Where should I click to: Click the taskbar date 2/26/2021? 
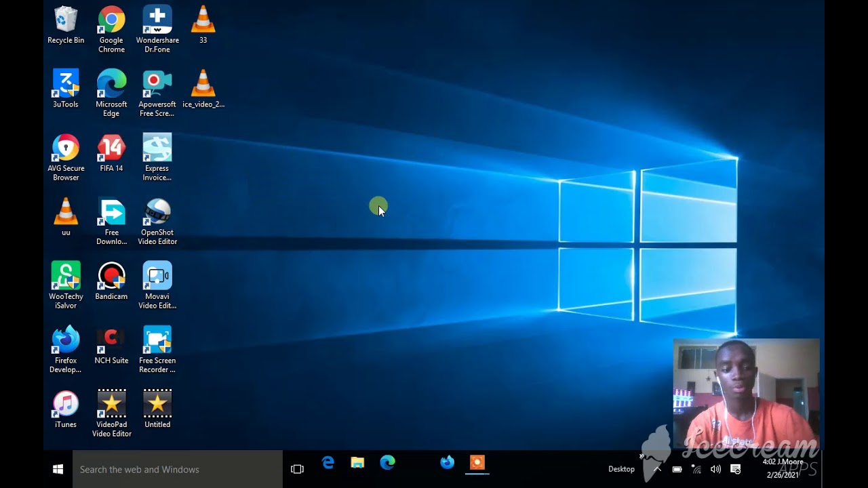[x=783, y=475]
